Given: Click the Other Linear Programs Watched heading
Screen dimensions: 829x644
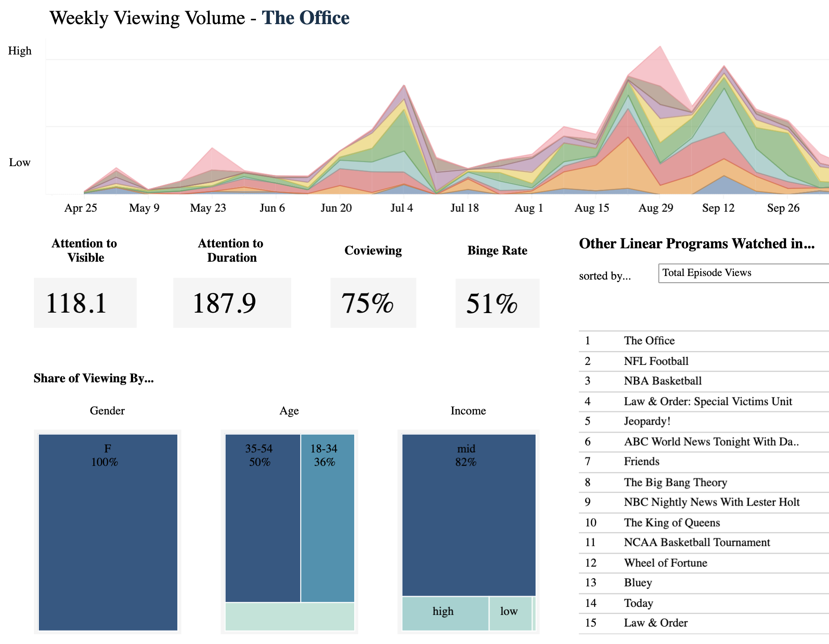Looking at the screenshot, I should [x=697, y=243].
